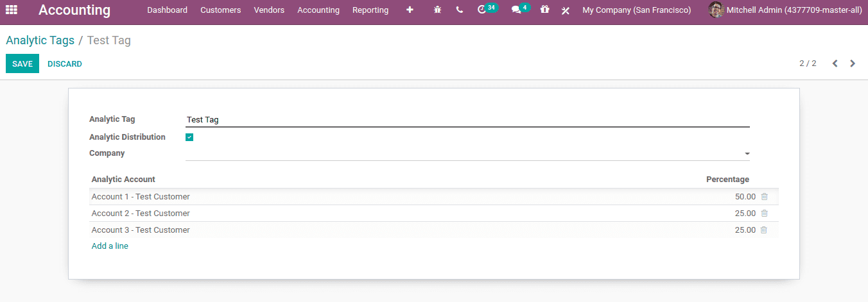Open Mitchell Admin user menu
Viewport: 868px width, 302px height.
point(785,10)
